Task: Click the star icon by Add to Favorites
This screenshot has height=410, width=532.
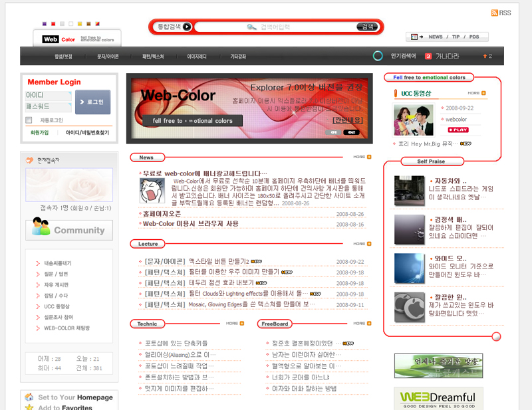Action: tap(29, 407)
